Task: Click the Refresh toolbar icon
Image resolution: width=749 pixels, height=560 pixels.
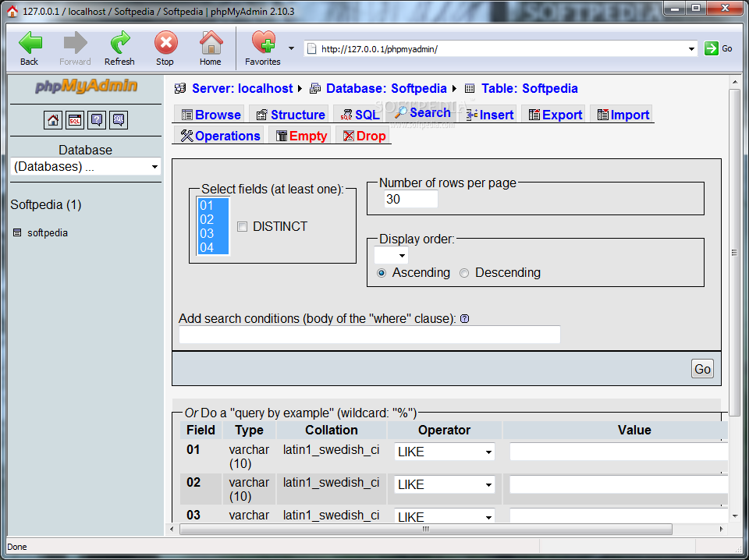Action: point(120,42)
